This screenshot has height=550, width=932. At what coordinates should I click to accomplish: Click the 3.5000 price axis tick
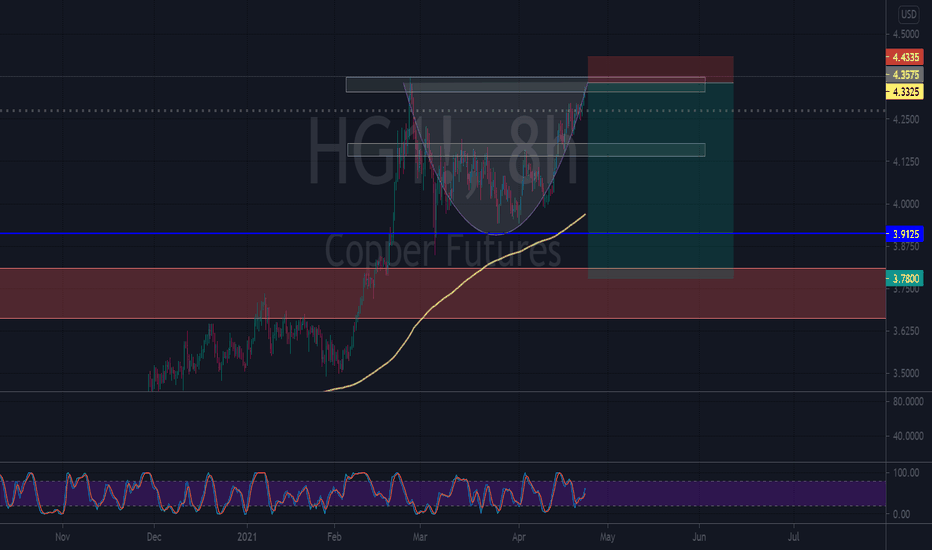(x=906, y=373)
